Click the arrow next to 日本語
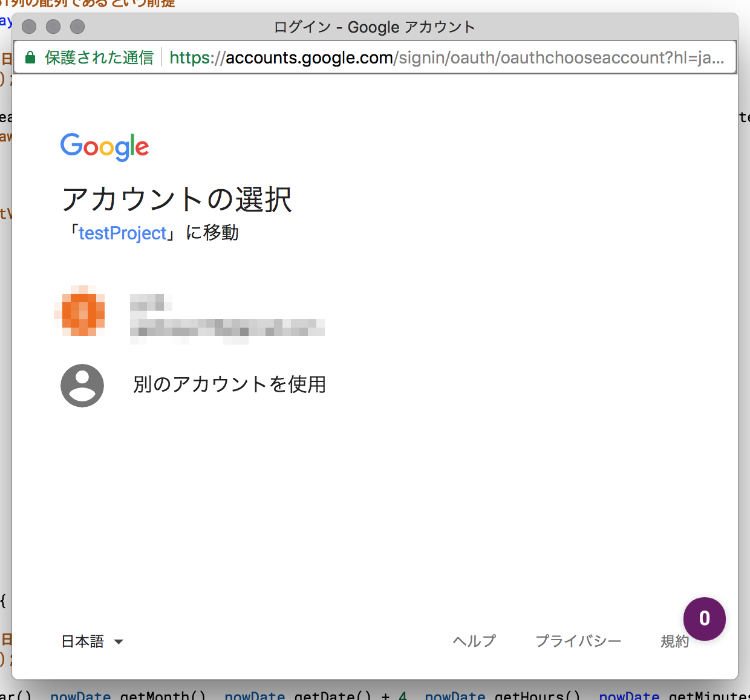The height and width of the screenshot is (700, 750). (119, 642)
